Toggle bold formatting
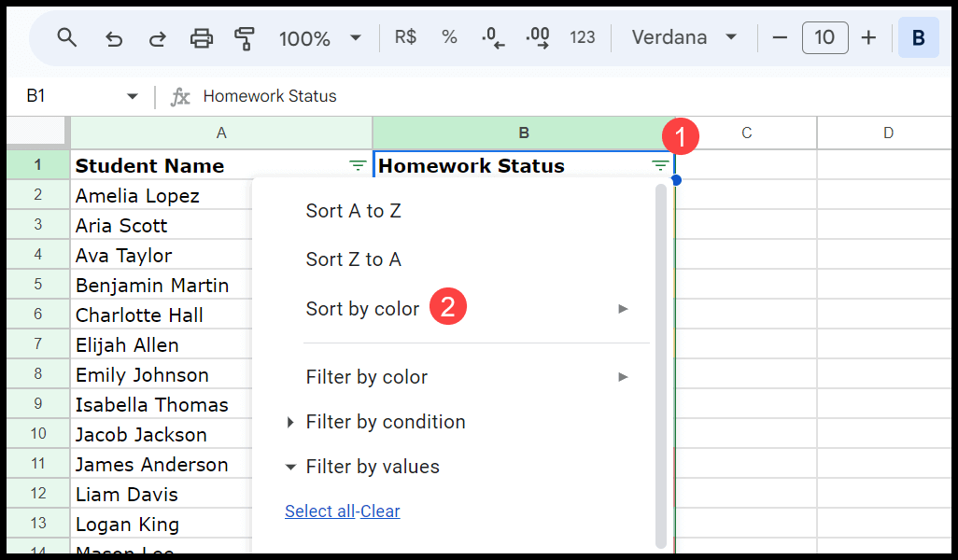 [918, 38]
